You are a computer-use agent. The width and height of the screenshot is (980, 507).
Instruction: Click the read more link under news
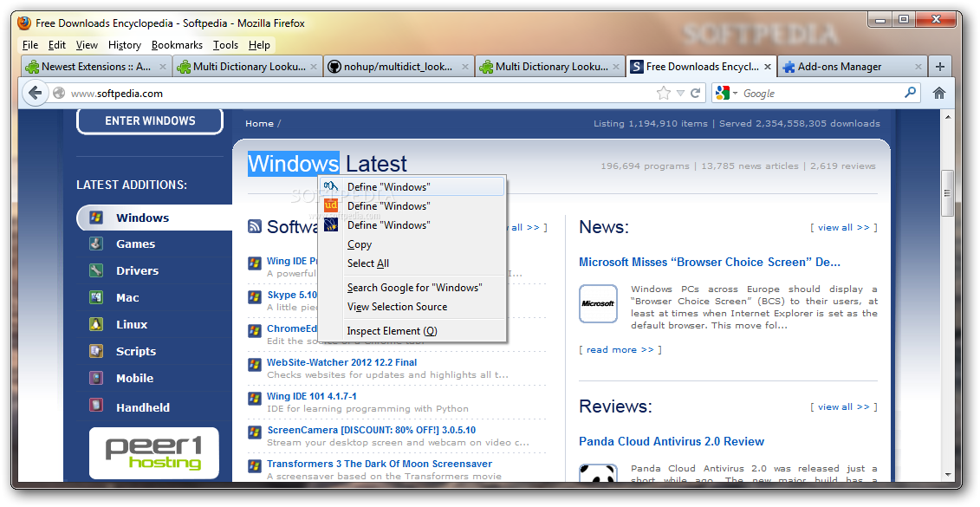coord(620,349)
